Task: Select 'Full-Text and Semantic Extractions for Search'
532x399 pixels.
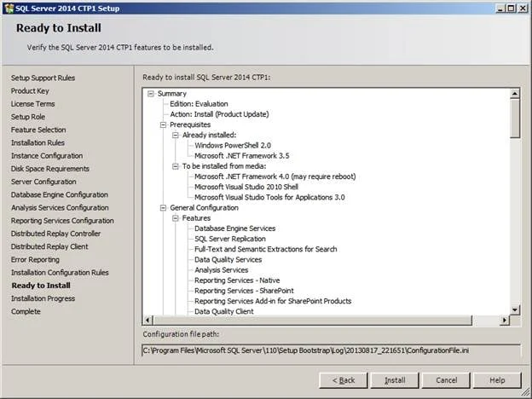Action: (x=266, y=249)
